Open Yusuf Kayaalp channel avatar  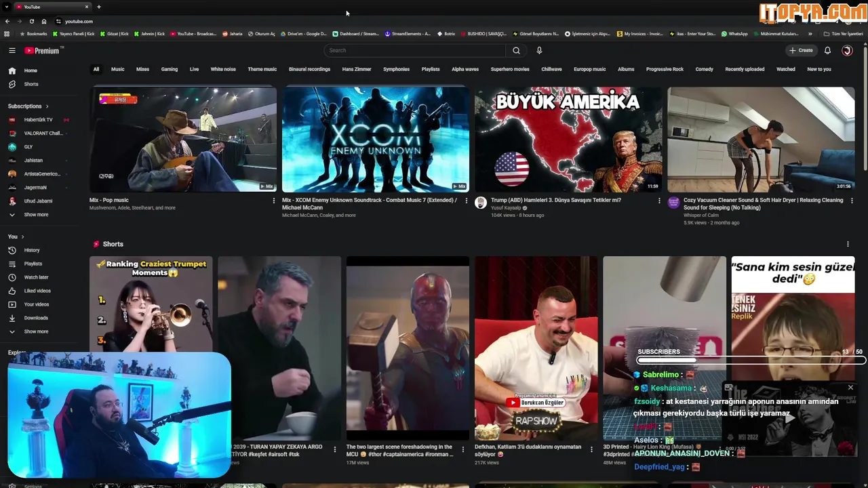point(481,203)
